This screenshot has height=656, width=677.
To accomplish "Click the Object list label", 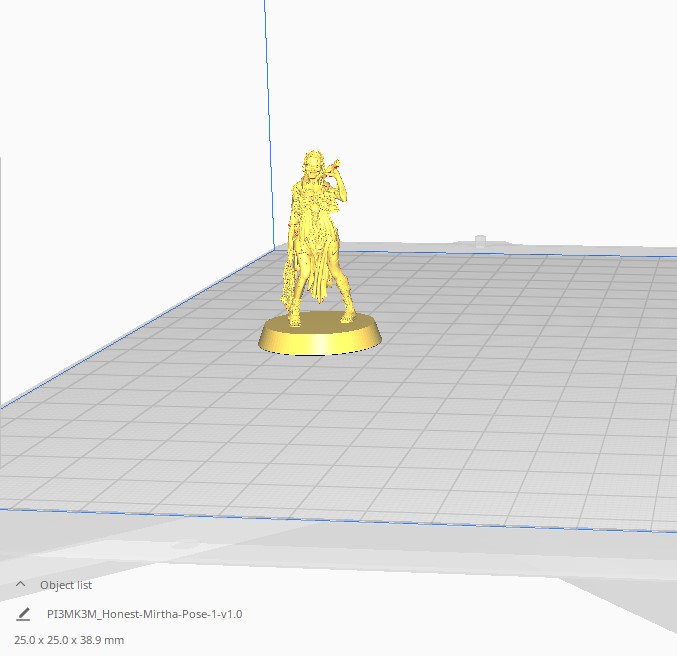I will 66,585.
